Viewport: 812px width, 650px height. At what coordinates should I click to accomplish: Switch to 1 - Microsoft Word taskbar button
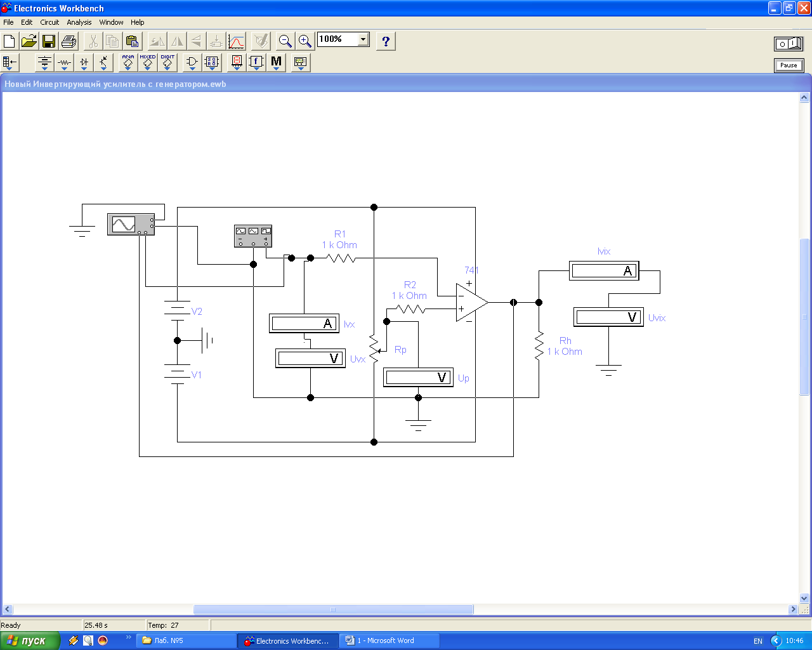pos(389,640)
